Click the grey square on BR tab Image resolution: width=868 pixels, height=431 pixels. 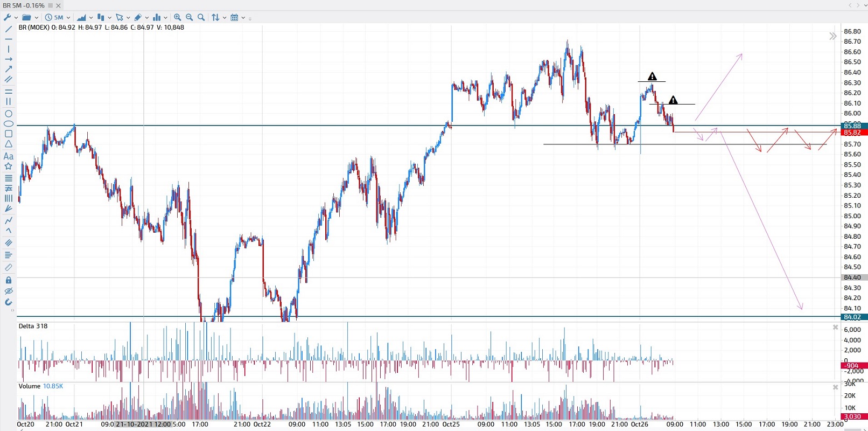click(51, 5)
